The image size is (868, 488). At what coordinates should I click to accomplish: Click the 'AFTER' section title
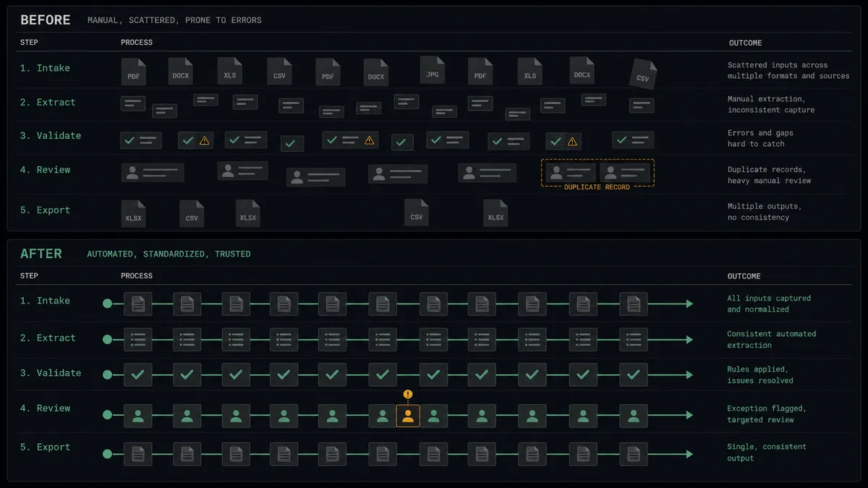tap(41, 254)
